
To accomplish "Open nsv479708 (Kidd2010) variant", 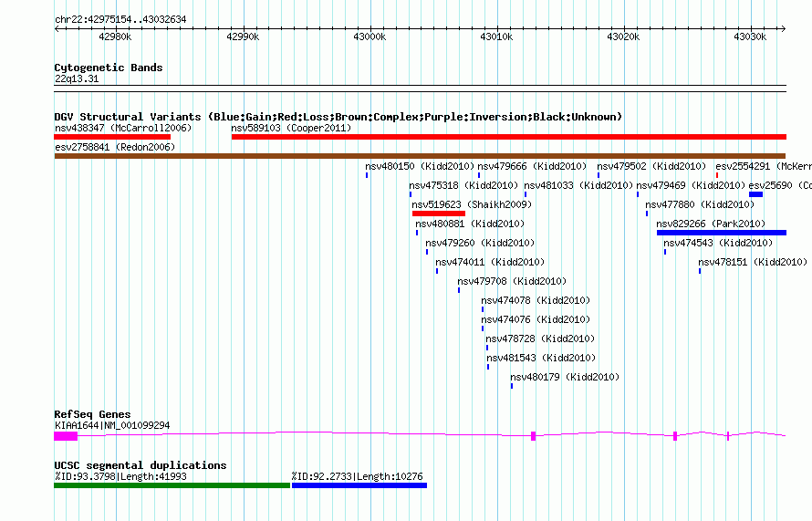I will [512, 281].
